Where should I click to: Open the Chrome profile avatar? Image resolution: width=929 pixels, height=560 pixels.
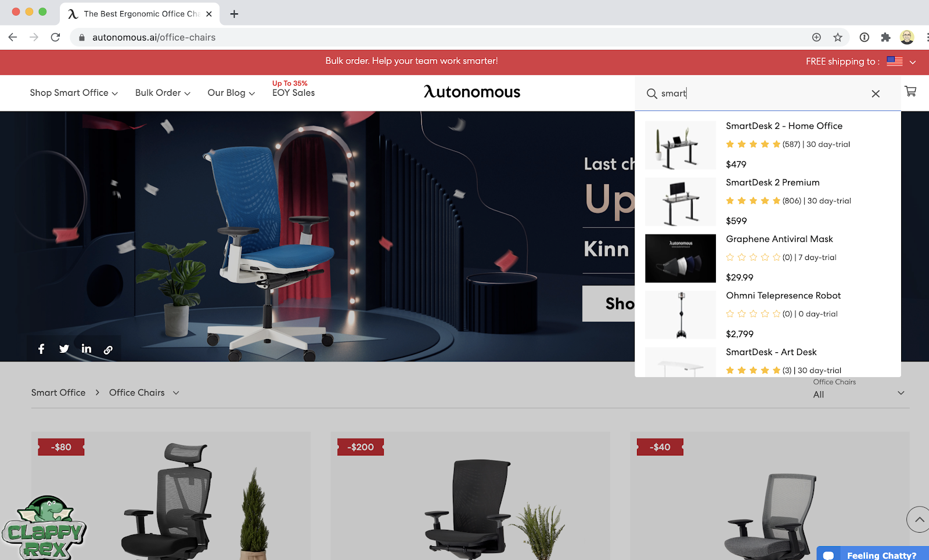907,37
